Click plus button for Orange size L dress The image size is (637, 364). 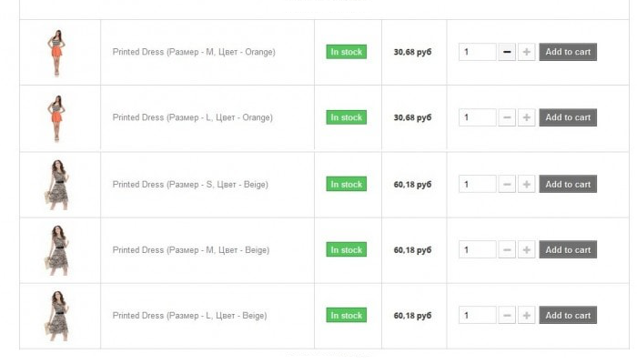[526, 117]
